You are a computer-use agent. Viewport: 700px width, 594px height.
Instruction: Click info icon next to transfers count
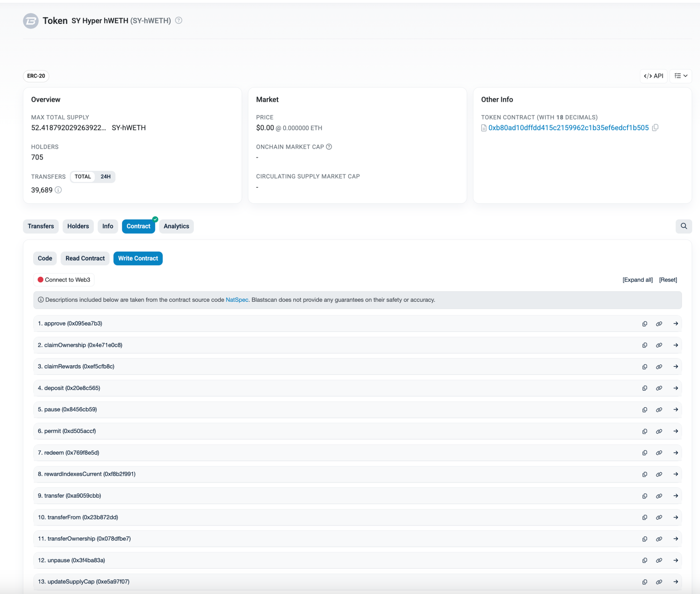pos(58,190)
